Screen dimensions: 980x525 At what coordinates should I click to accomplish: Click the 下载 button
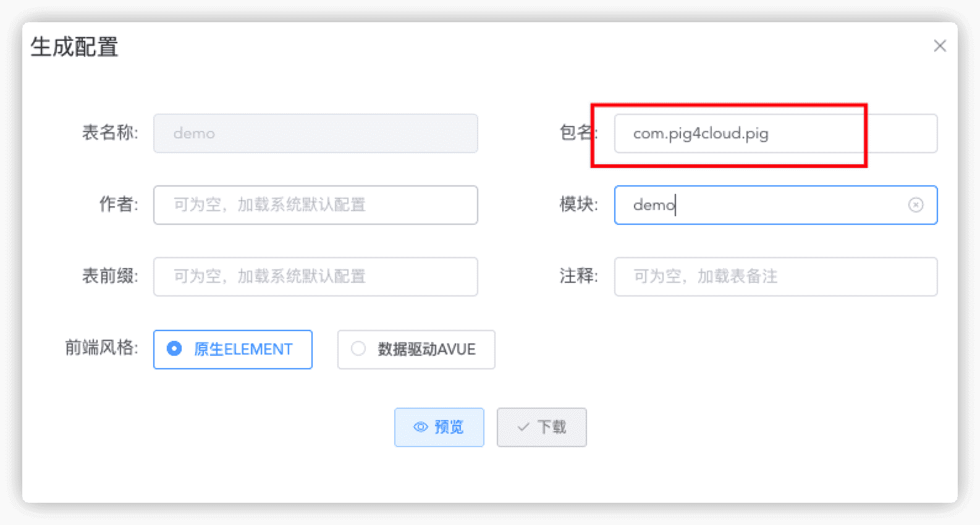click(542, 427)
